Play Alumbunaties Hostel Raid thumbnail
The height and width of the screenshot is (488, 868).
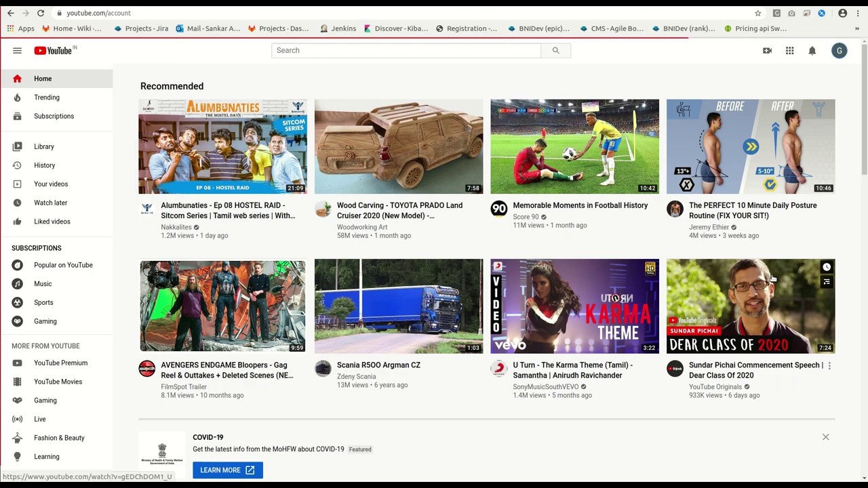coord(222,146)
